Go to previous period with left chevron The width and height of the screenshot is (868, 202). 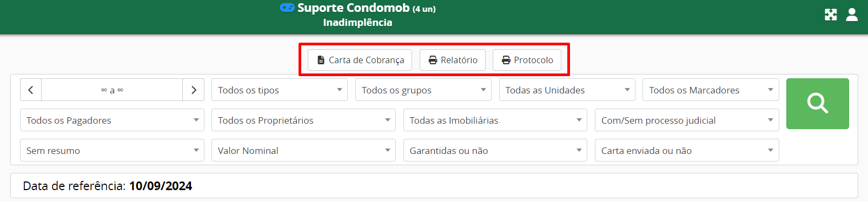point(31,90)
